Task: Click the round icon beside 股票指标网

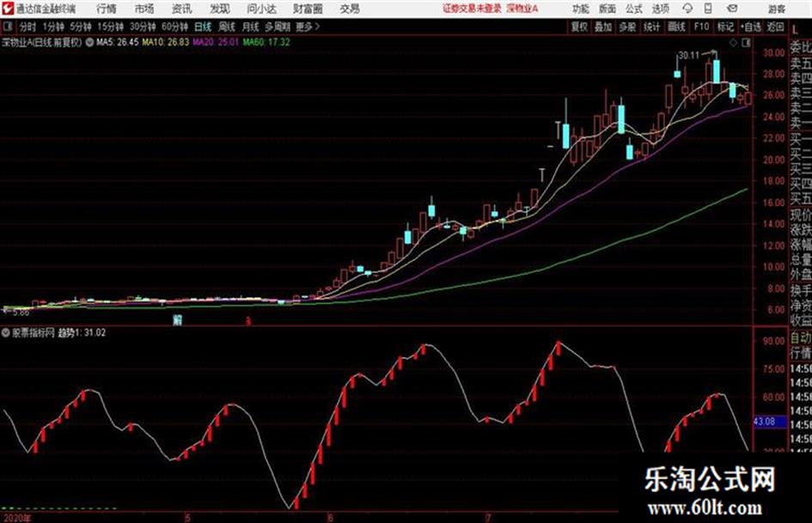Action: (x=6, y=333)
